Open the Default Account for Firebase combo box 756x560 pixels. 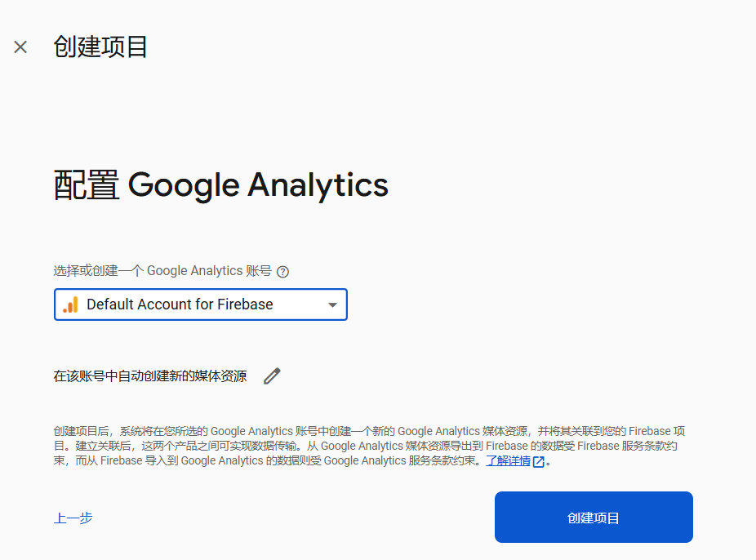point(201,304)
